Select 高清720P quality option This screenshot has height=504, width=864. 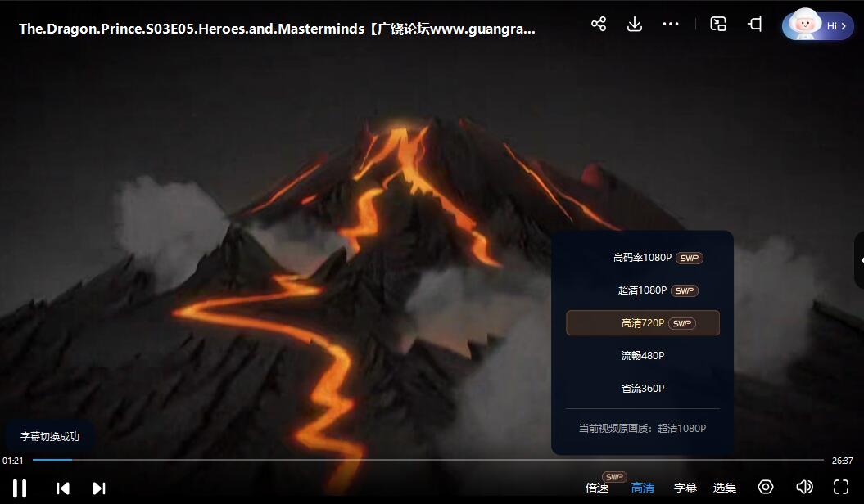(643, 323)
